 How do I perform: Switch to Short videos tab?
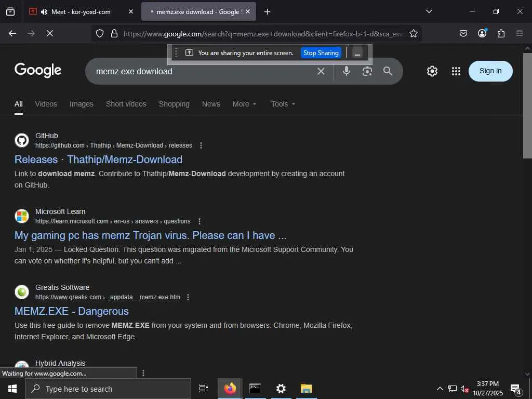pyautogui.click(x=126, y=104)
